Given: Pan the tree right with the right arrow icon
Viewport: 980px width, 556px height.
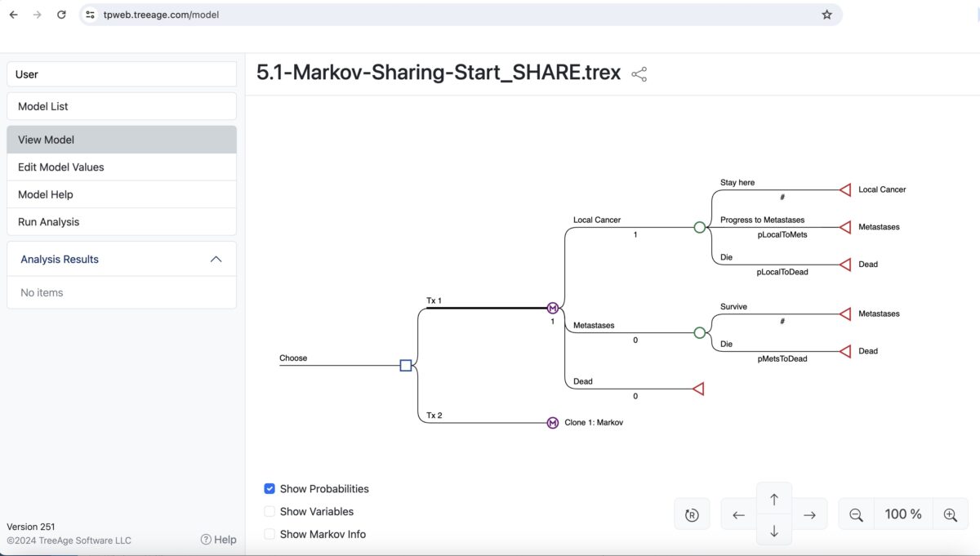Looking at the screenshot, I should tap(809, 514).
